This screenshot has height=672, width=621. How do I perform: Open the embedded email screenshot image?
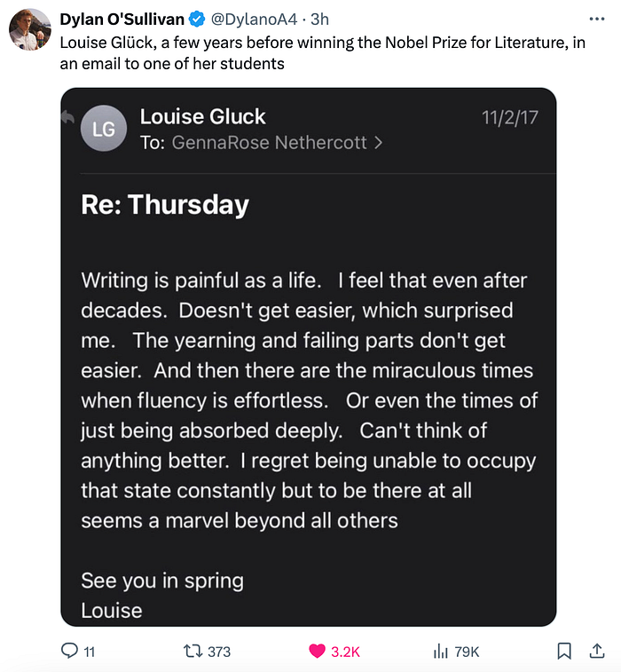coord(309,357)
